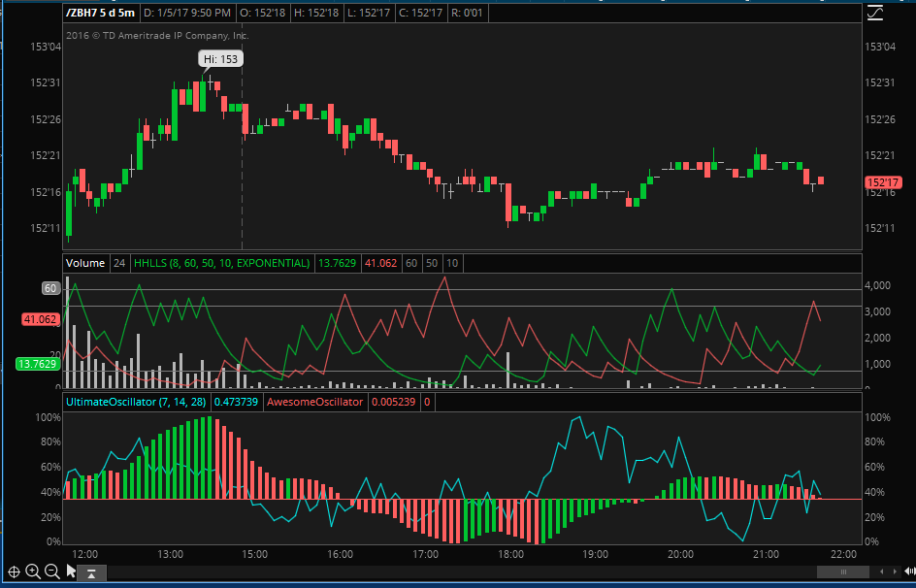Open the HHLLS study label

pyautogui.click(x=221, y=263)
